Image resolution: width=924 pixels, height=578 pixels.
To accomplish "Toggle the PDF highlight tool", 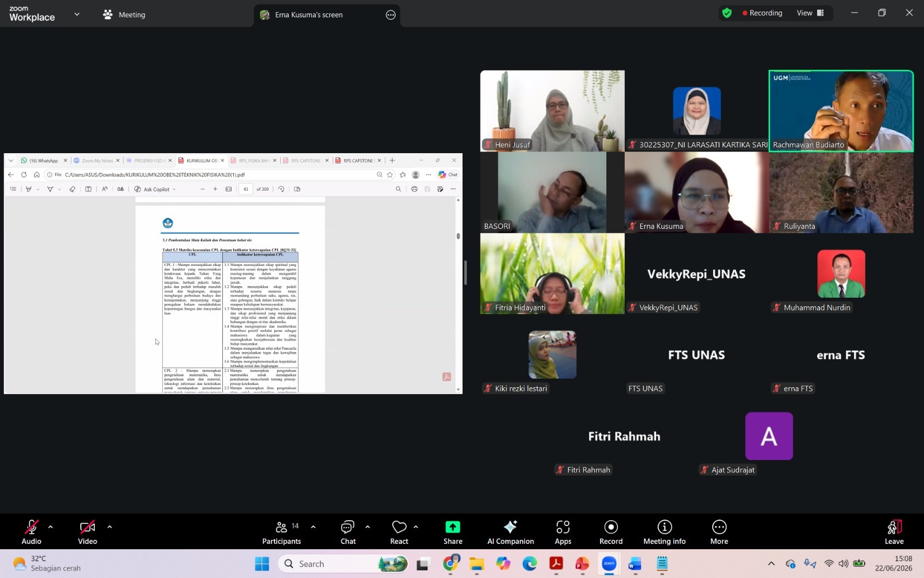I will point(28,189).
